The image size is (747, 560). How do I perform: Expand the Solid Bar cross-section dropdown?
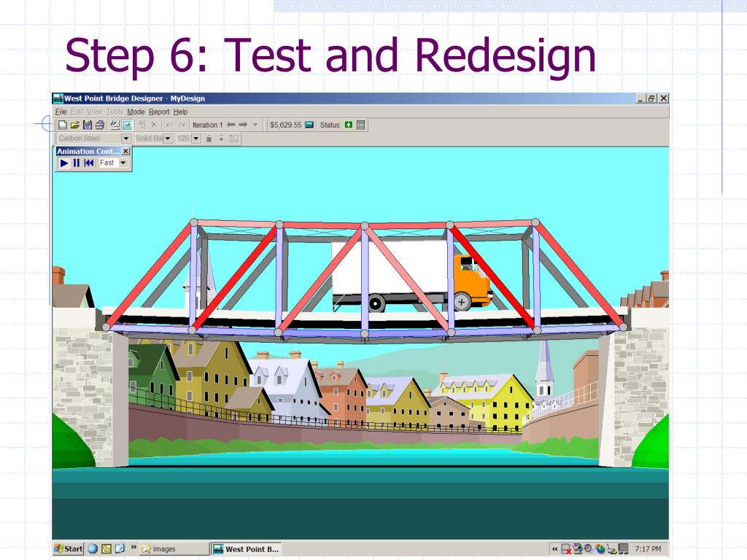click(x=168, y=138)
